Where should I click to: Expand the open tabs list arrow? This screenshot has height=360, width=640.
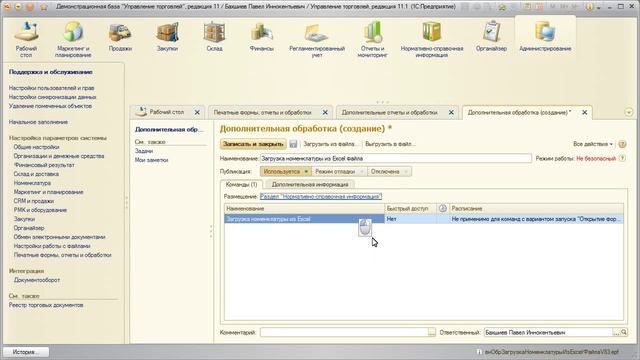629,112
